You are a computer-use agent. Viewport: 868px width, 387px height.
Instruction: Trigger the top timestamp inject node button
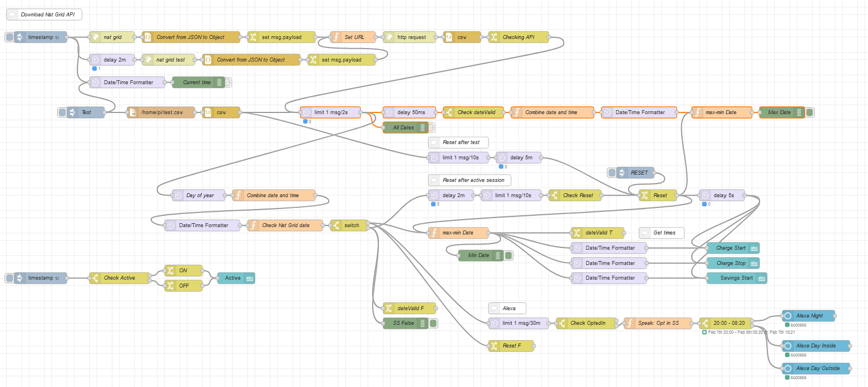(9, 37)
